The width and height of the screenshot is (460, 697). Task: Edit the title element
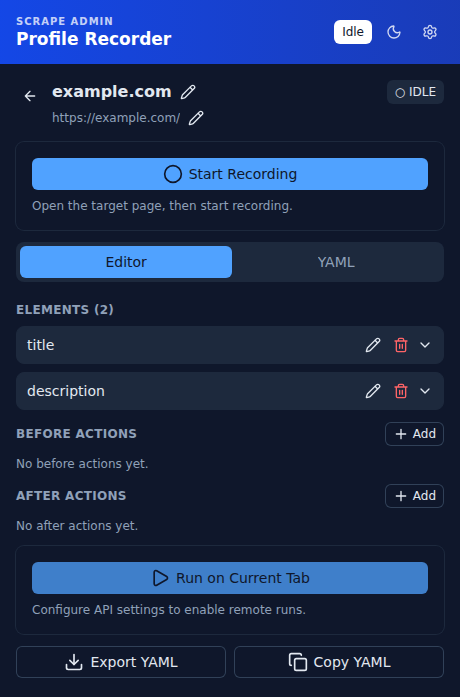pyautogui.click(x=373, y=345)
